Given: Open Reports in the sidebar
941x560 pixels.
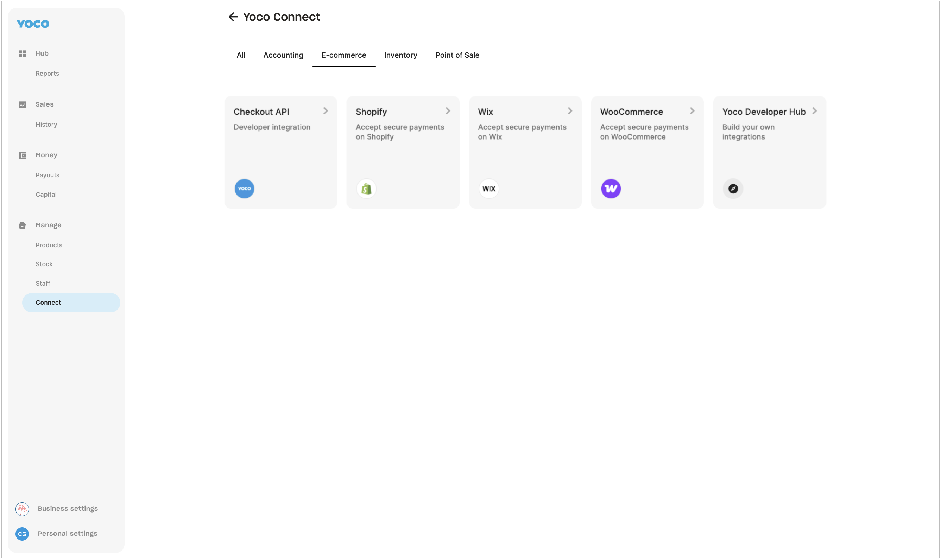Looking at the screenshot, I should click(x=47, y=74).
